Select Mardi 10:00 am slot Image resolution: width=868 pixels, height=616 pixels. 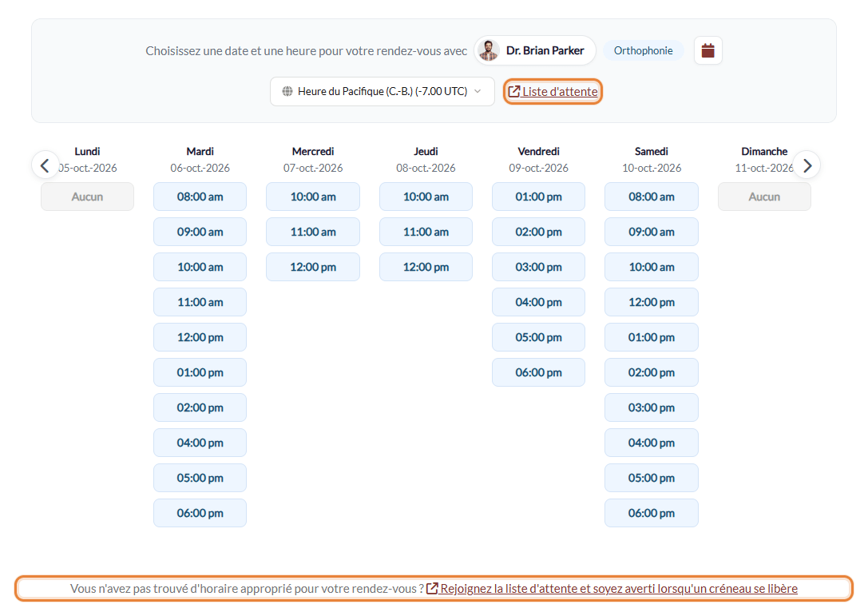[x=200, y=267]
